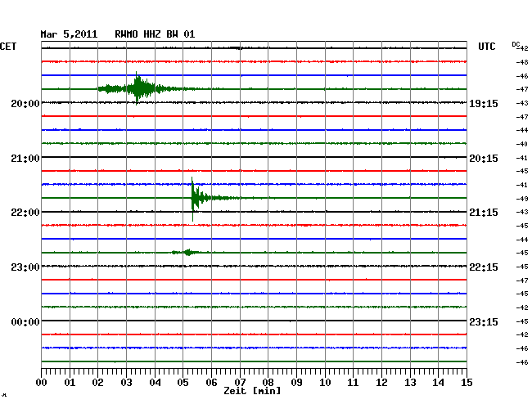Click the CET time label "00:00"
532x404 pixels.
coord(25,321)
